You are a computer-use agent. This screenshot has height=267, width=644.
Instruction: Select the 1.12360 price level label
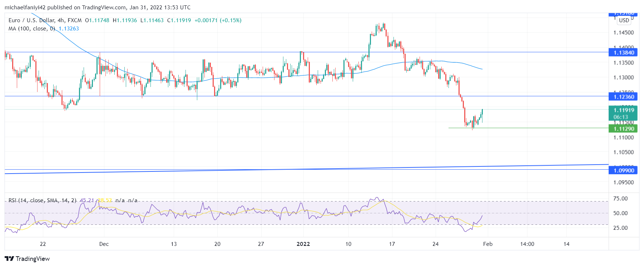(x=624, y=97)
